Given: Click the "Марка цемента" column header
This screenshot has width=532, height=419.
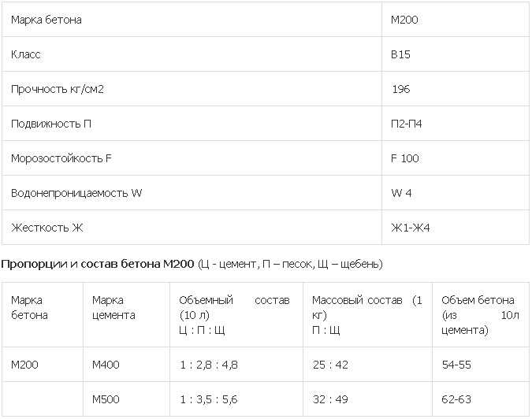Looking at the screenshot, I should pyautogui.click(x=113, y=307).
